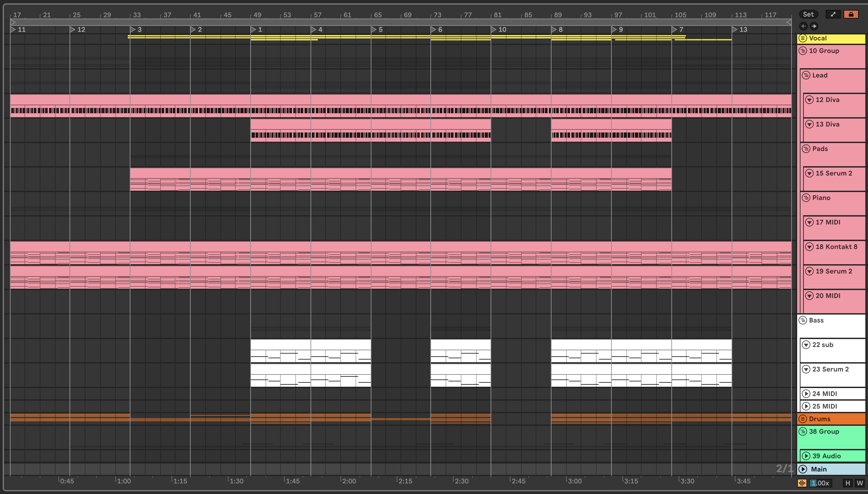Click the Set locator button
The image size is (868, 494).
click(808, 14)
